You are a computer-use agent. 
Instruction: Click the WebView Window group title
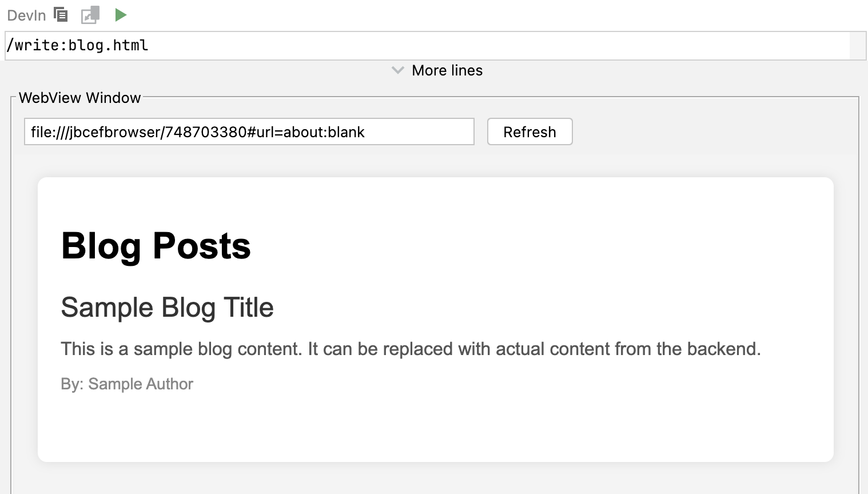(79, 98)
